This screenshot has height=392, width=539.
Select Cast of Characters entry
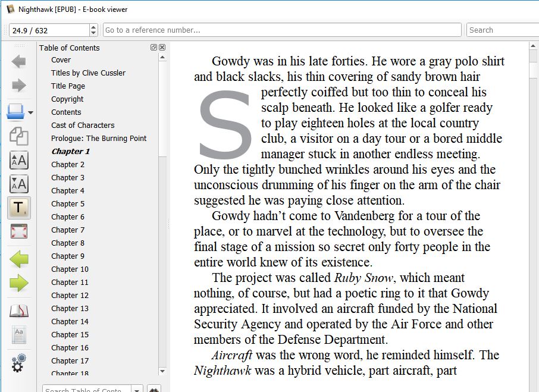(83, 125)
